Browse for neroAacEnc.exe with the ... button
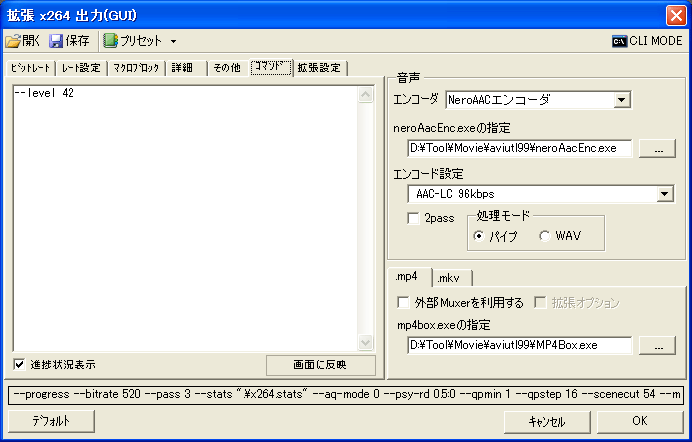 point(658,149)
